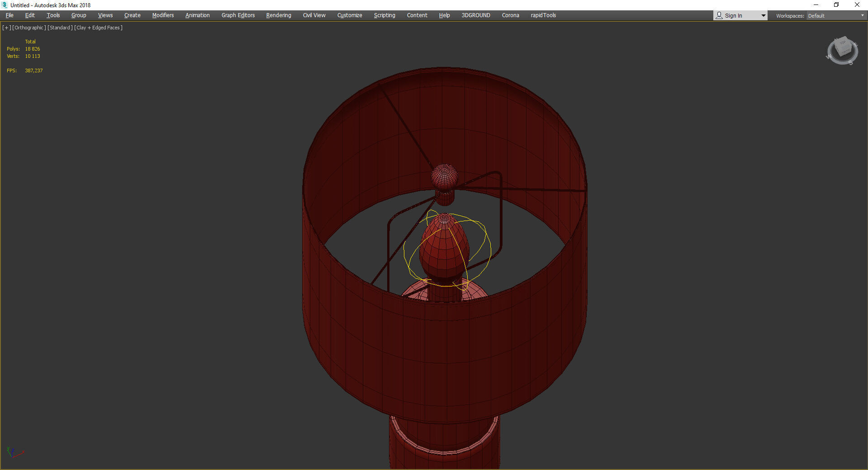Expand the Sign In dropdown arrow
Screen dimensions: 868x470
(x=764, y=16)
